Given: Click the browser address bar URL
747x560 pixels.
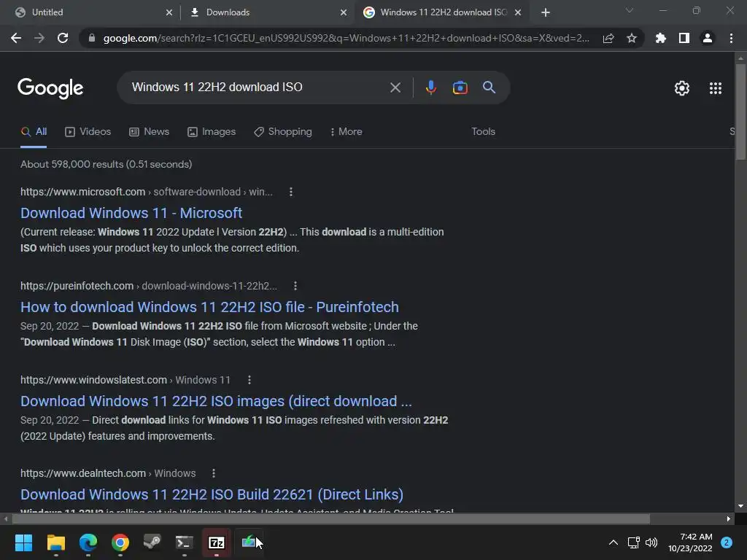Looking at the screenshot, I should pos(347,38).
